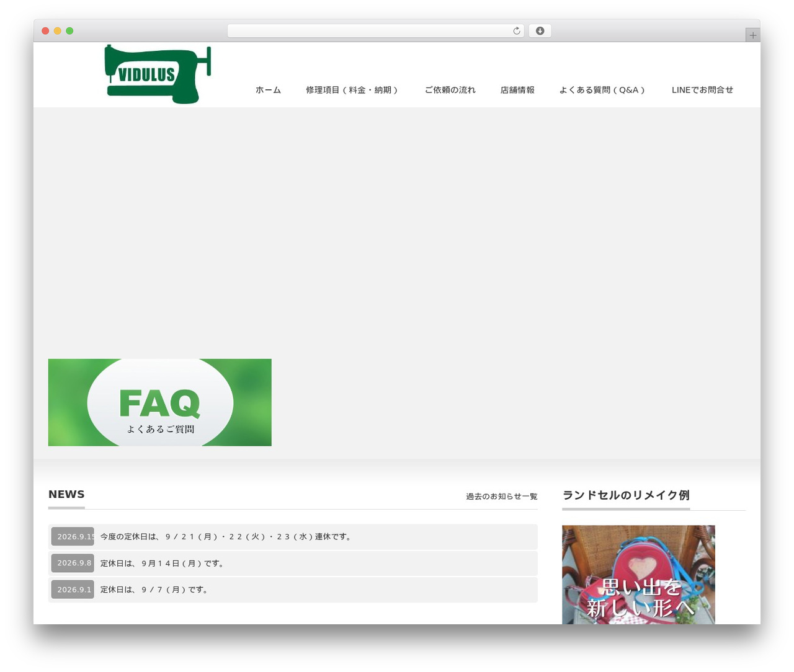
Task: Open よくある質問（Q&A） menu item
Action: point(602,90)
